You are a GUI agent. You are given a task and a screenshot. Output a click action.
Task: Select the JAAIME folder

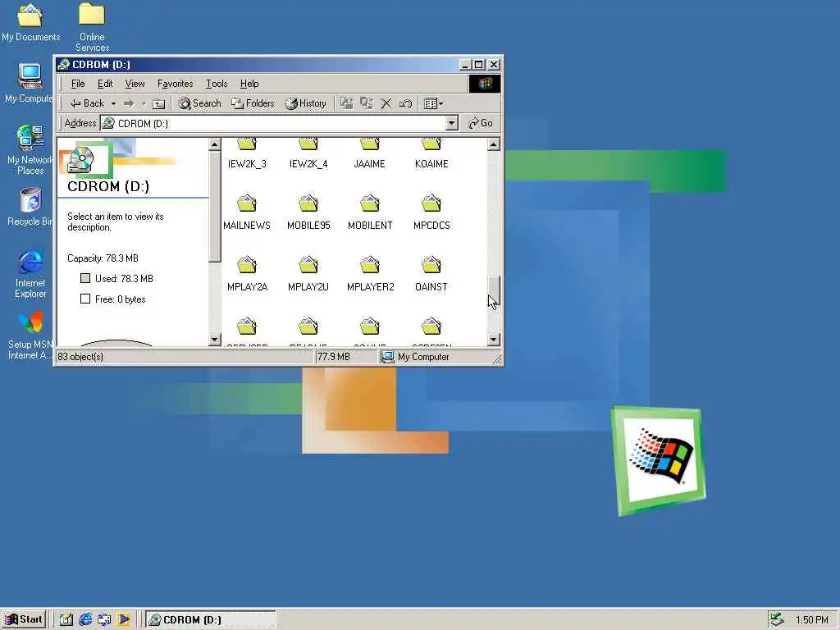pos(370,153)
